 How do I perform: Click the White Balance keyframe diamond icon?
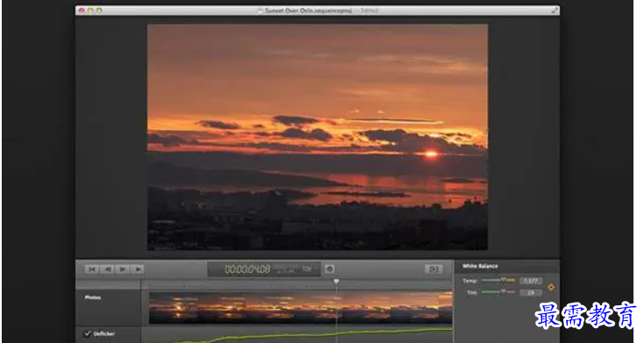pyautogui.click(x=551, y=287)
